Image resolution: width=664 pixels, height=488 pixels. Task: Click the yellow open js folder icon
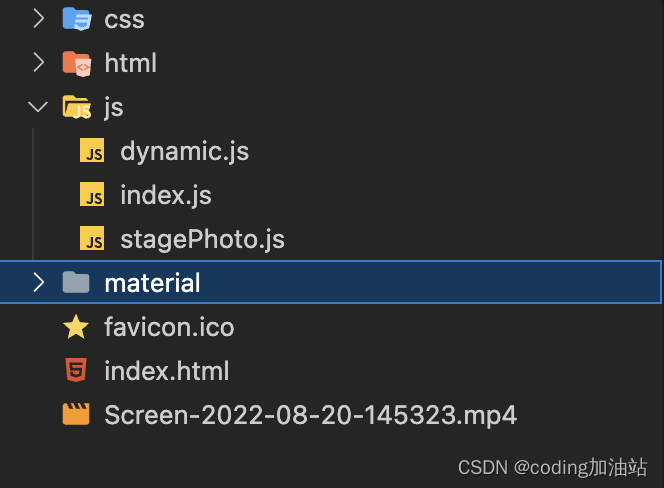click(77, 107)
